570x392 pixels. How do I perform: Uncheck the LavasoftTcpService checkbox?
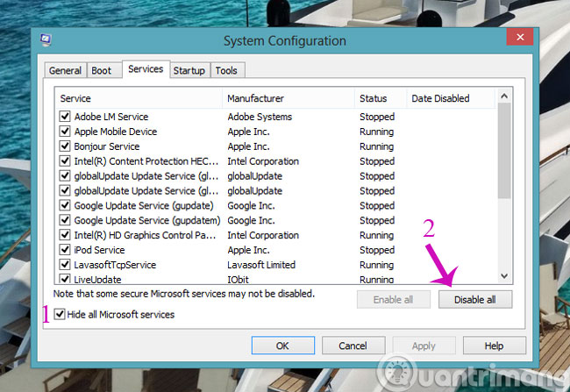coord(65,264)
